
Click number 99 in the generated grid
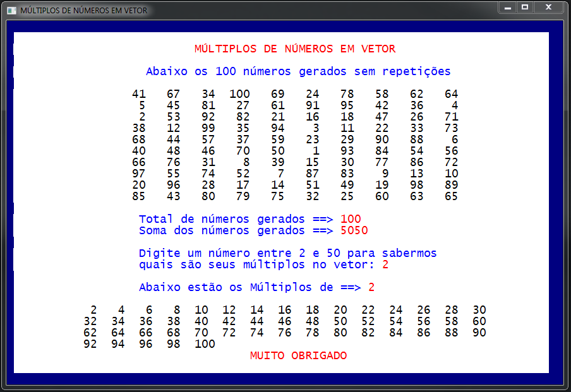pyautogui.click(x=208, y=128)
